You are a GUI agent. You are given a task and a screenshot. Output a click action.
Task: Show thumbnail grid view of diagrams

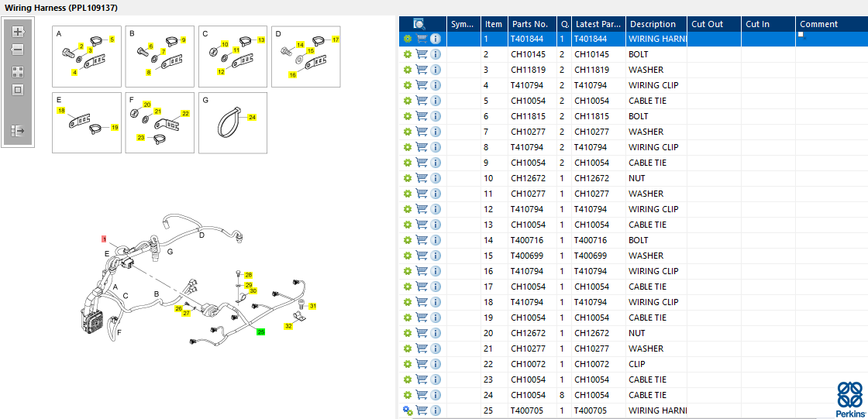point(18,72)
